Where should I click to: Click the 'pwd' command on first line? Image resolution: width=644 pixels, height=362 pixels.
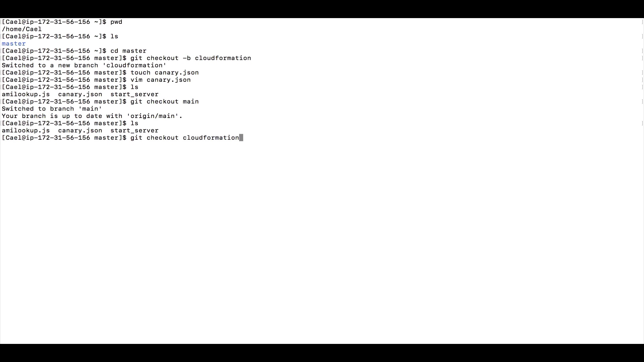pyautogui.click(x=116, y=22)
